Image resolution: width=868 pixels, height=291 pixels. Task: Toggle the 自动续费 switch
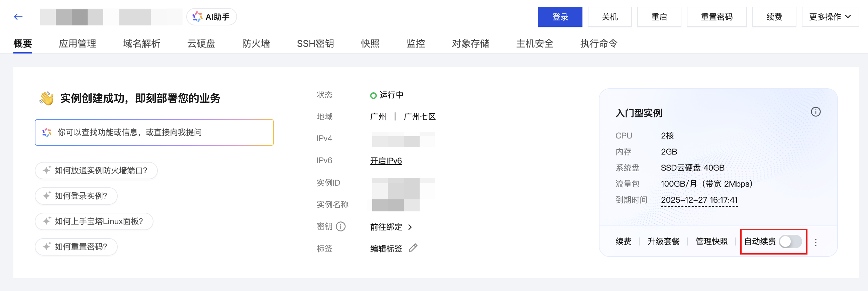point(790,241)
